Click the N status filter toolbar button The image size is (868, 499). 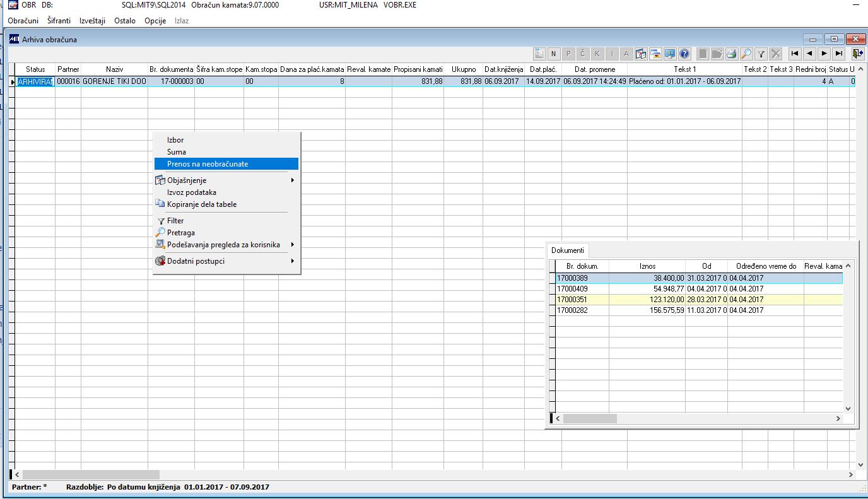(554, 54)
